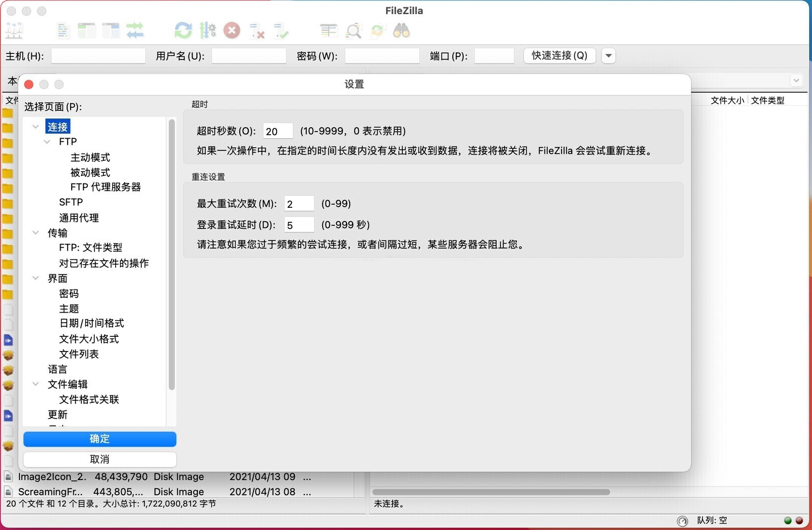Open the FTP 代理服务器 settings page
812x530 pixels.
[x=105, y=187]
